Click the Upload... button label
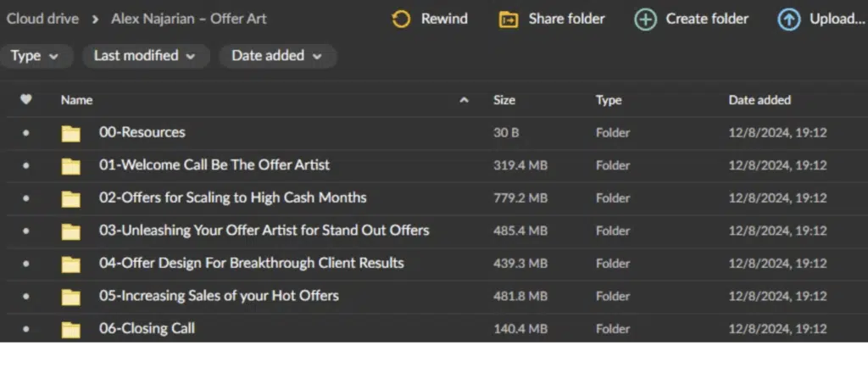The width and height of the screenshot is (868, 373). (837, 19)
